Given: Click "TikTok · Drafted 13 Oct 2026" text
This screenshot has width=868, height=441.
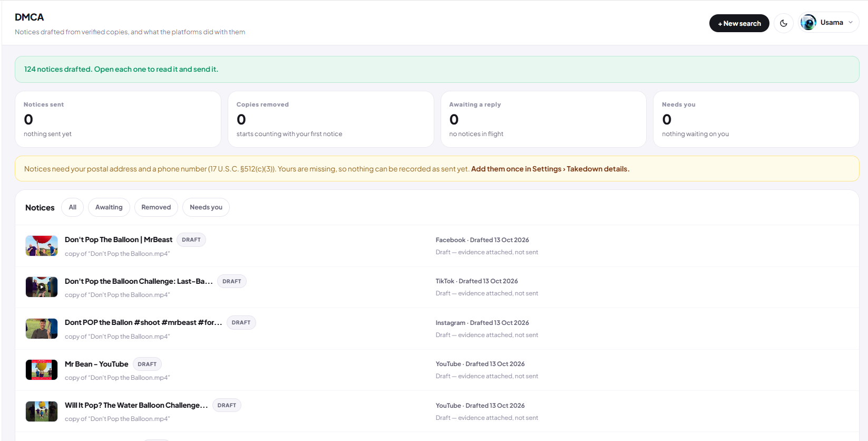Looking at the screenshot, I should point(477,281).
